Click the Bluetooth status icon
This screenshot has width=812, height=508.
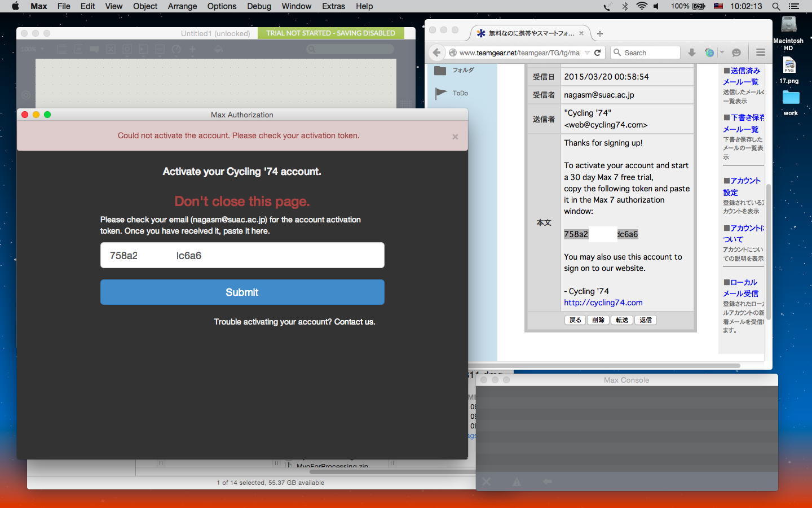pyautogui.click(x=625, y=6)
